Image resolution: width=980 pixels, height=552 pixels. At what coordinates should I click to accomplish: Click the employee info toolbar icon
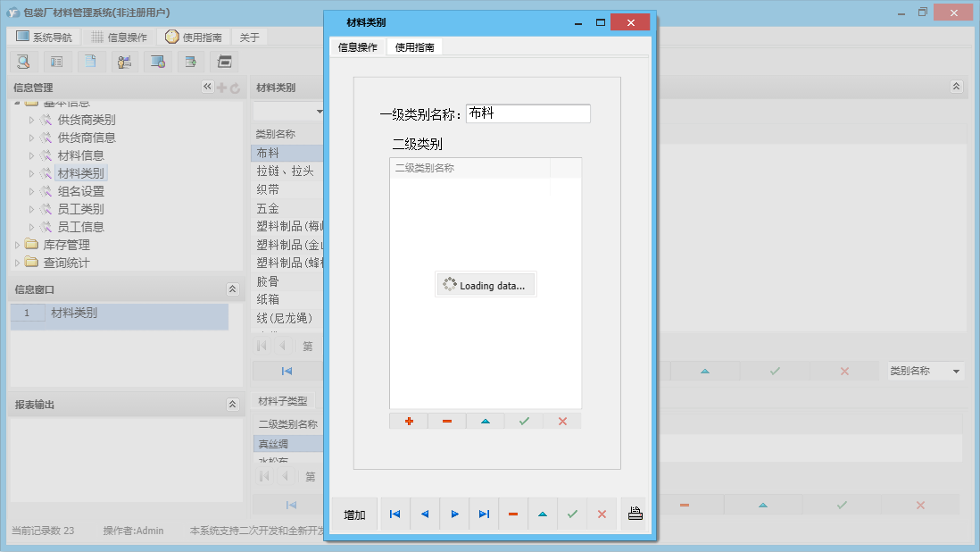click(124, 61)
